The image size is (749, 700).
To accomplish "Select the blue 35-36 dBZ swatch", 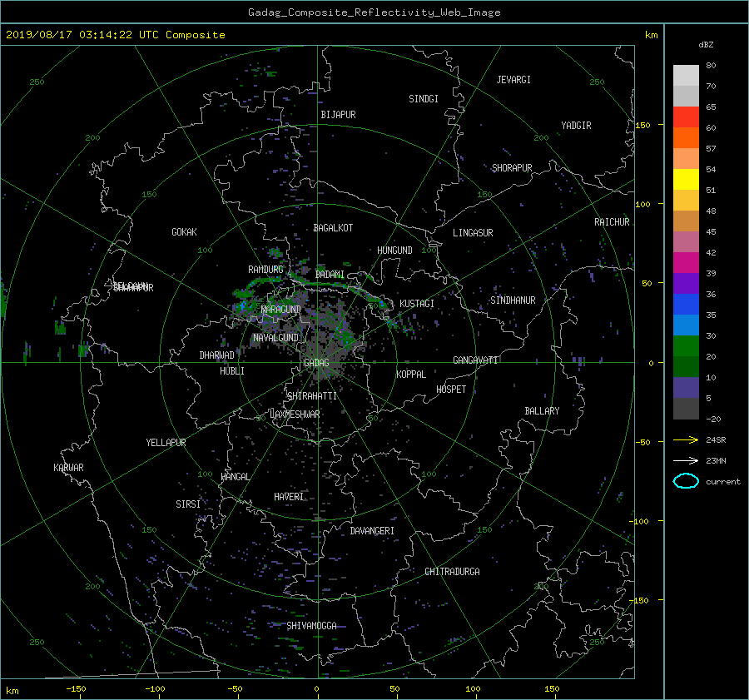I will 686,305.
